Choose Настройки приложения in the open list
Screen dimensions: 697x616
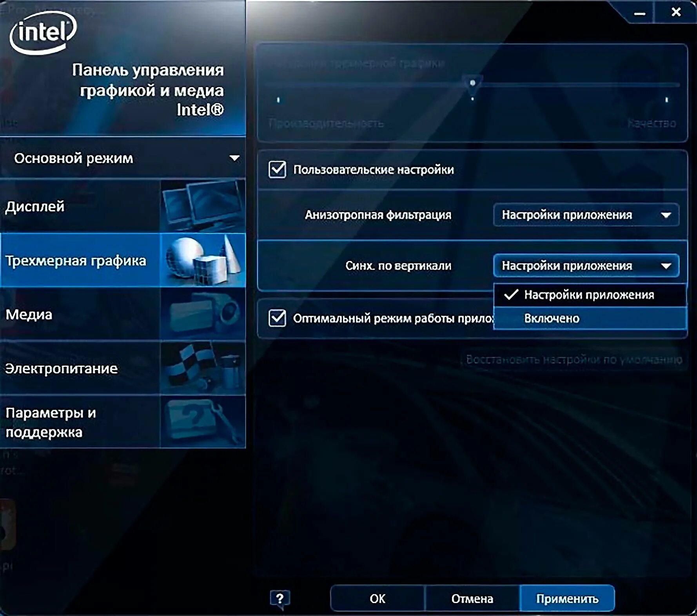click(x=590, y=295)
